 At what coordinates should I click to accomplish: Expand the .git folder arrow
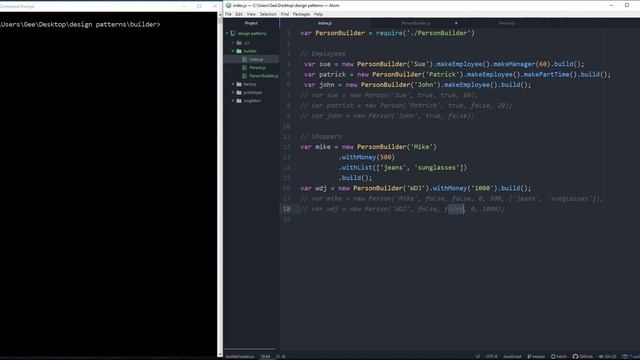coord(233,42)
